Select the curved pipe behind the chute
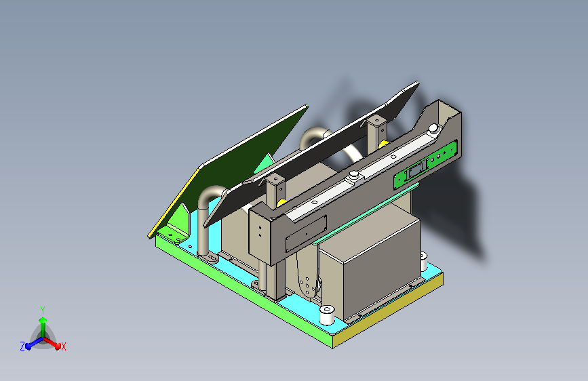588x381 pixels. click(314, 137)
